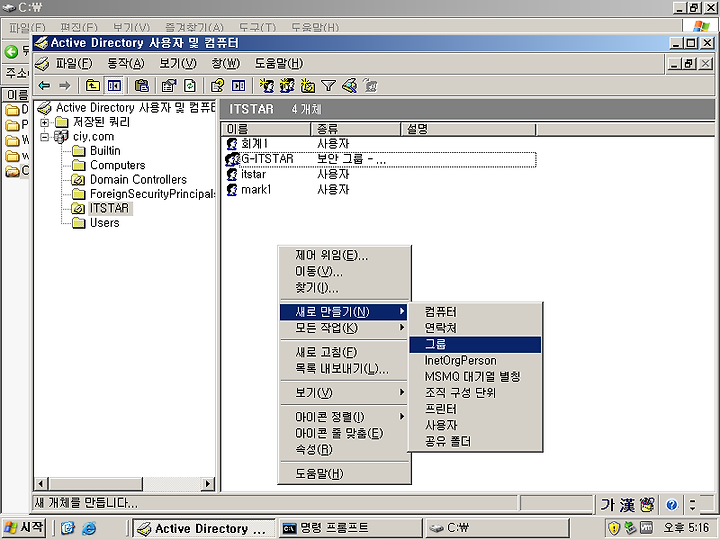This screenshot has width=720, height=540.
Task: Sort by the 종류 column header
Action: pos(356,129)
